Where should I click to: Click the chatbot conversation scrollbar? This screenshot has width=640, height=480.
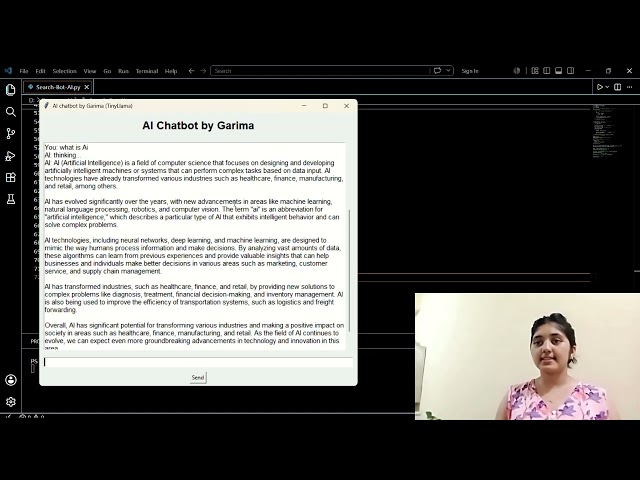350,271
